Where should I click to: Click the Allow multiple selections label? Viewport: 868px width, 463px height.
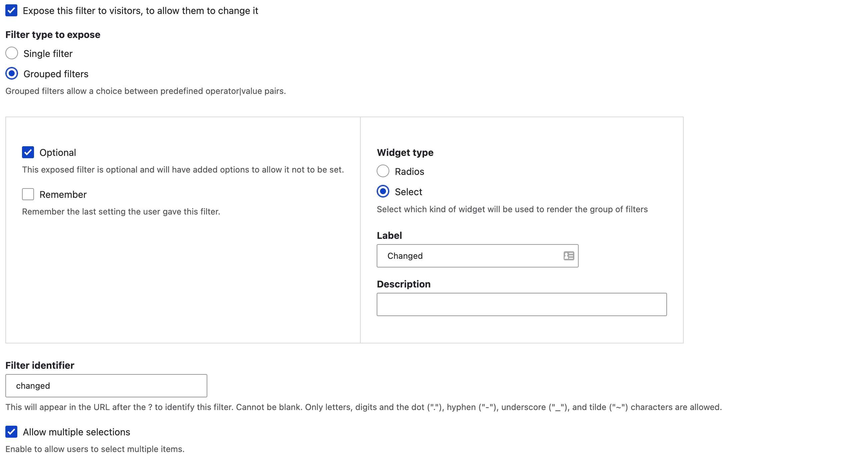(76, 432)
